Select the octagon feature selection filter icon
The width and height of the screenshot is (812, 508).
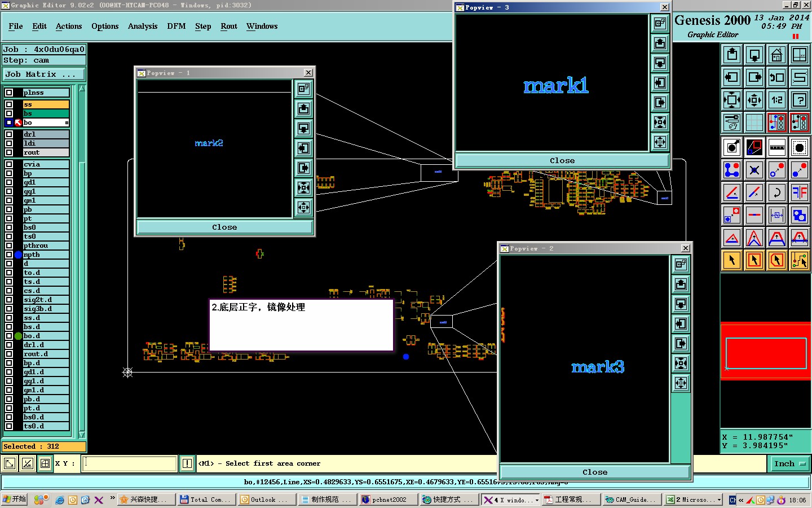(800, 147)
